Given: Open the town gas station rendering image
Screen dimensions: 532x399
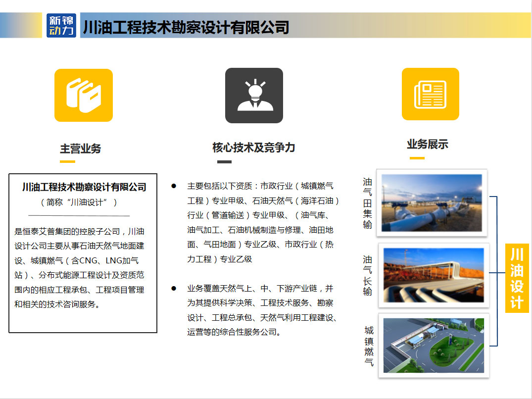Looking at the screenshot, I should pos(434,346).
